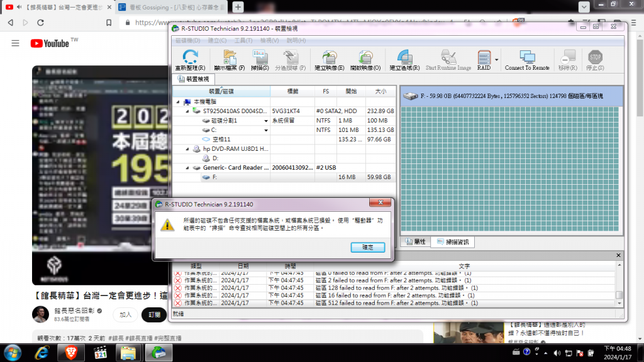This screenshot has height=362, width=644.
Task: Open a new browser tab
Action: [x=238, y=7]
